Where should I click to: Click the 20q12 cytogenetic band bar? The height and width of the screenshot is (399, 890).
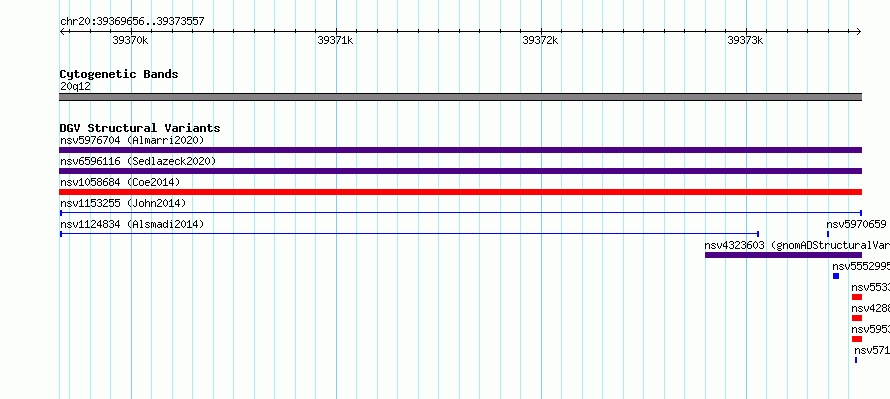pyautogui.click(x=460, y=97)
